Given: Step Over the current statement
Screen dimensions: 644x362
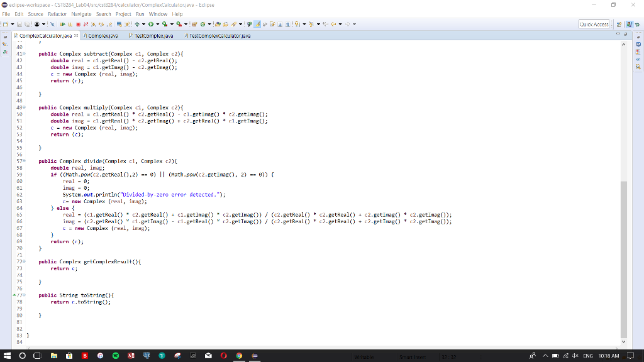Looking at the screenshot, I should pos(101,23).
